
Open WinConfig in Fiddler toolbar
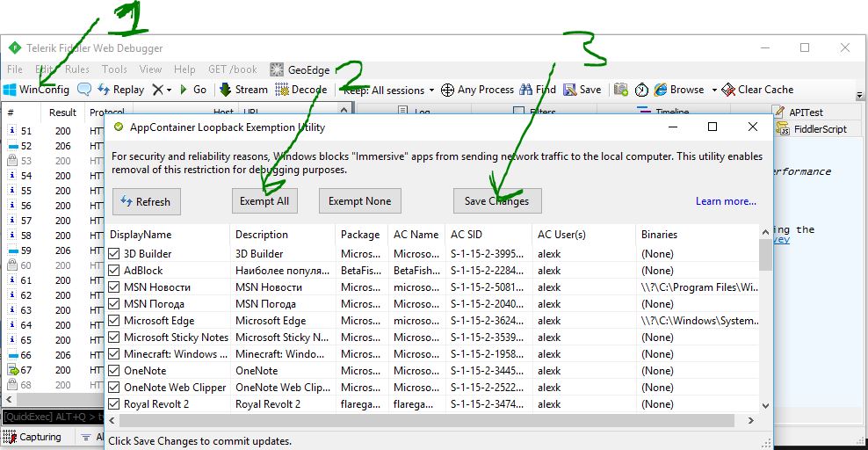tap(37, 90)
